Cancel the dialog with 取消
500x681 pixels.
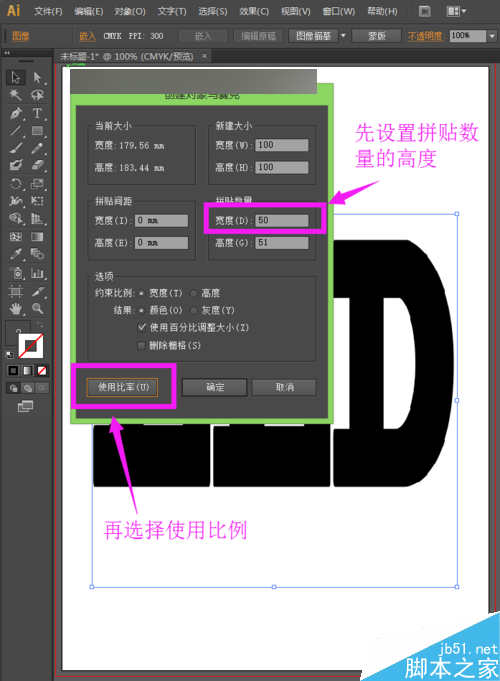284,387
